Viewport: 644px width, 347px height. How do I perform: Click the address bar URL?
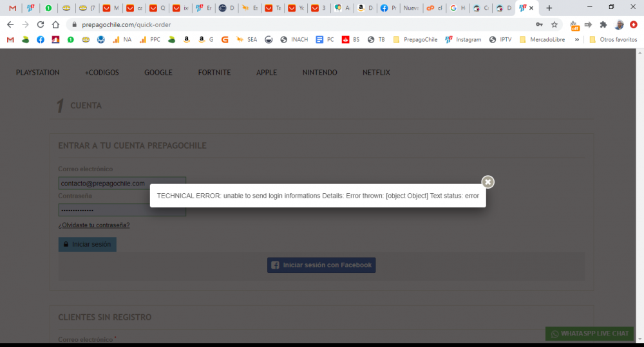tap(126, 24)
